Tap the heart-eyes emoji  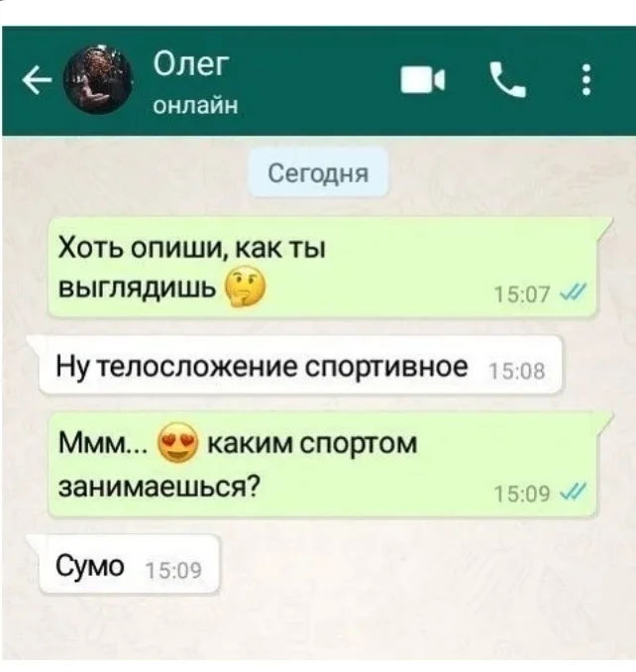(178, 444)
